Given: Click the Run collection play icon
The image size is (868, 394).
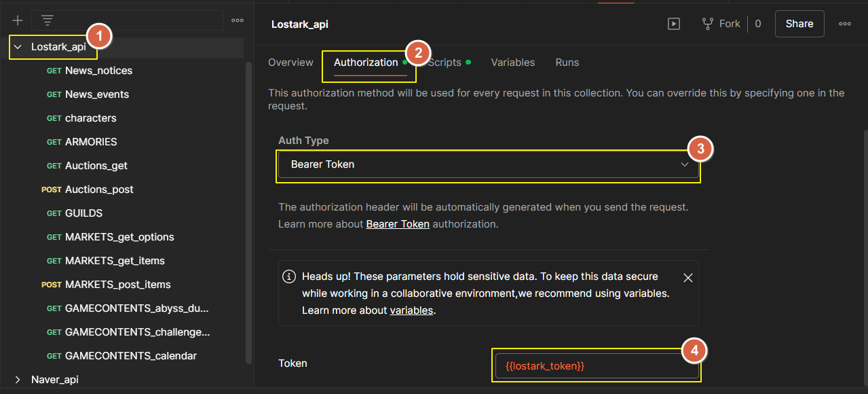Looking at the screenshot, I should 674,24.
